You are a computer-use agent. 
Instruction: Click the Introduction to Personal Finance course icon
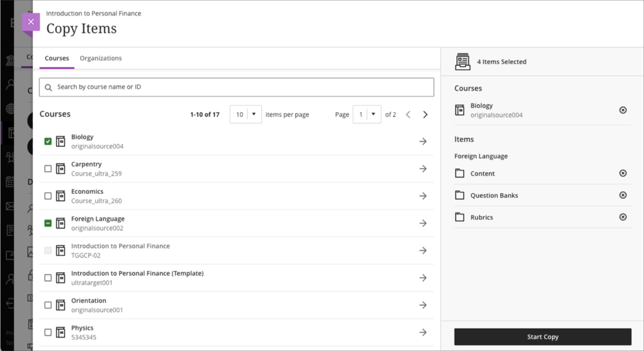point(60,250)
